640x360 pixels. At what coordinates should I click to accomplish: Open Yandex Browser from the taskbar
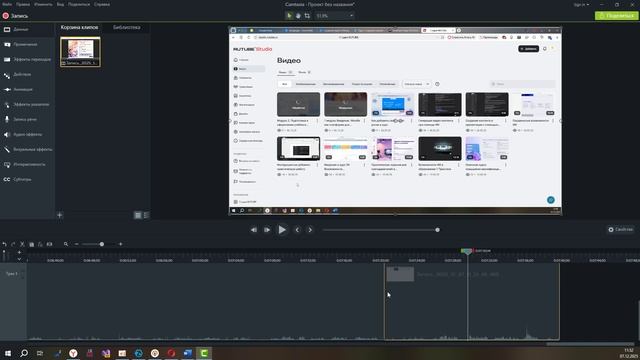tap(73, 353)
